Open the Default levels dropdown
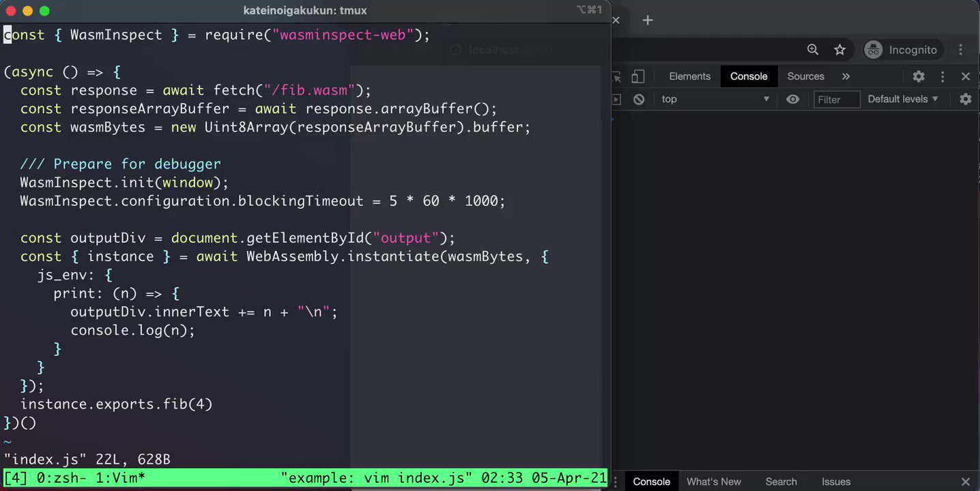 903,99
